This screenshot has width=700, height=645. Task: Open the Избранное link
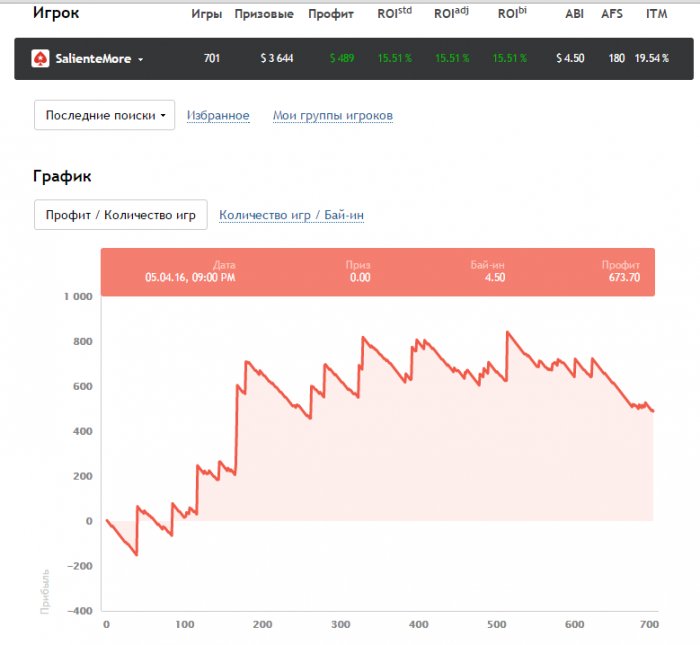click(218, 116)
